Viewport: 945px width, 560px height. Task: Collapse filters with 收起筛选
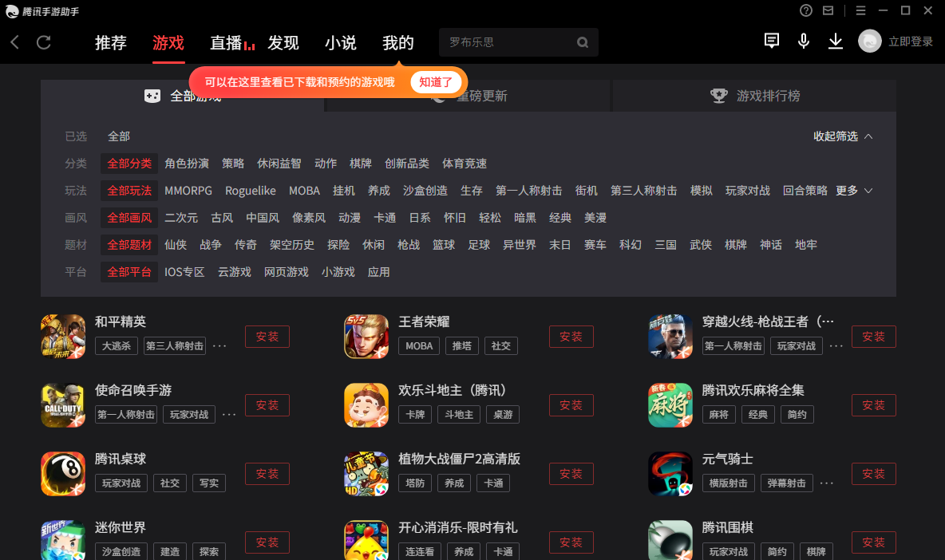[x=843, y=136]
